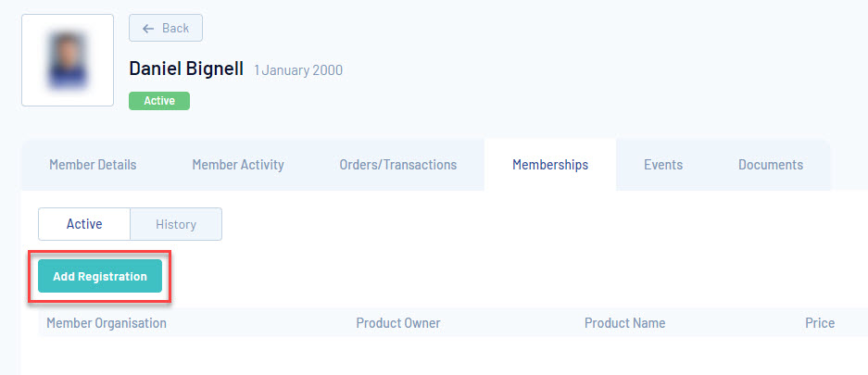Switch the membership view to History
Screen dimensions: 868x375
(176, 224)
